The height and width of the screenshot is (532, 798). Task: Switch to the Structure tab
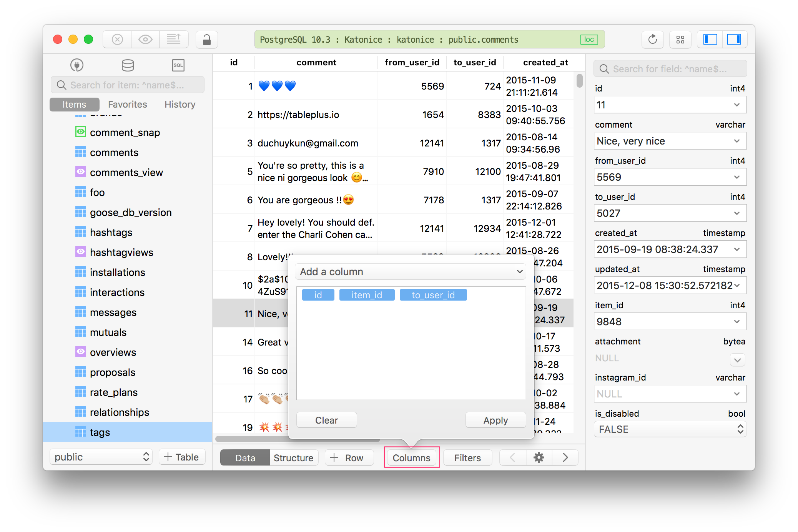click(293, 458)
